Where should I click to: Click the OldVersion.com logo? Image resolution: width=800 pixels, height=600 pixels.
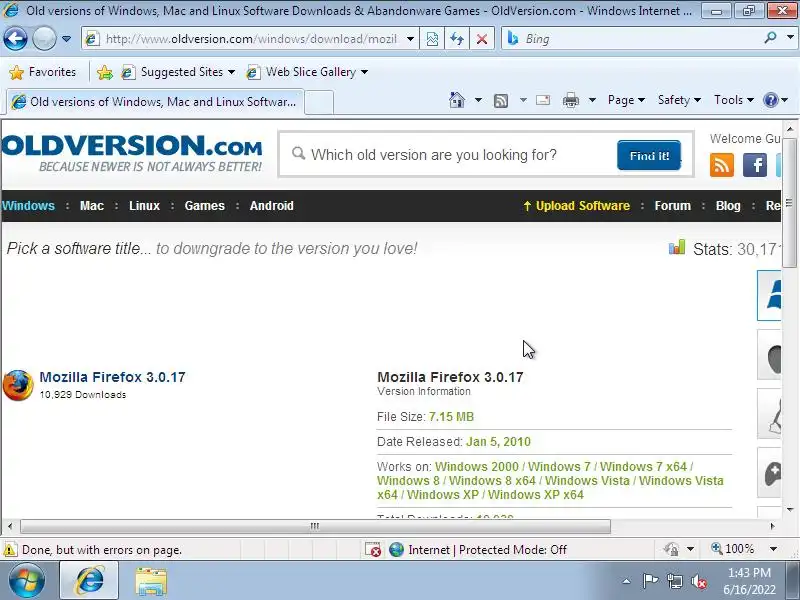click(x=132, y=153)
